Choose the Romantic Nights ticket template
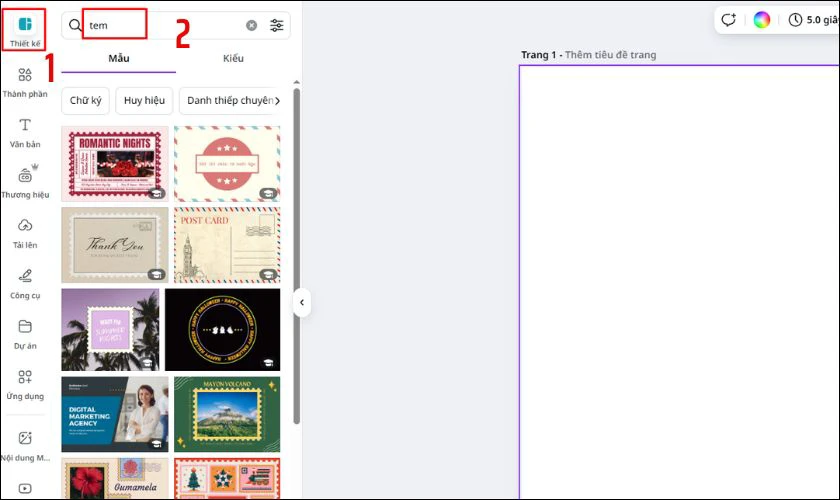840x500 pixels. (115, 164)
